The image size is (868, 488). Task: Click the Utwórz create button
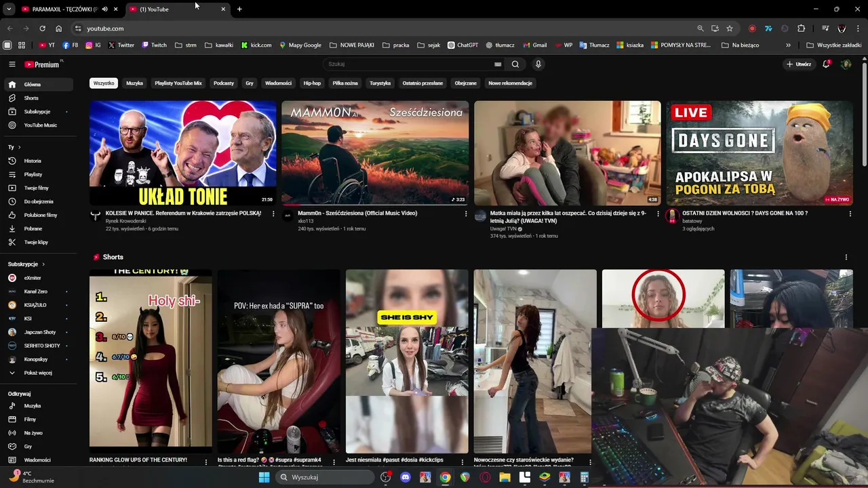pos(799,64)
